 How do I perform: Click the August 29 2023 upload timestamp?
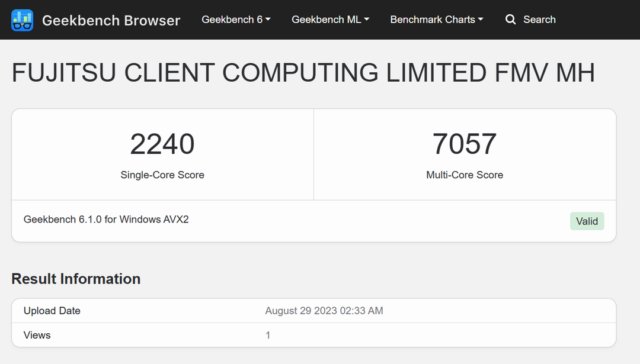click(x=324, y=311)
